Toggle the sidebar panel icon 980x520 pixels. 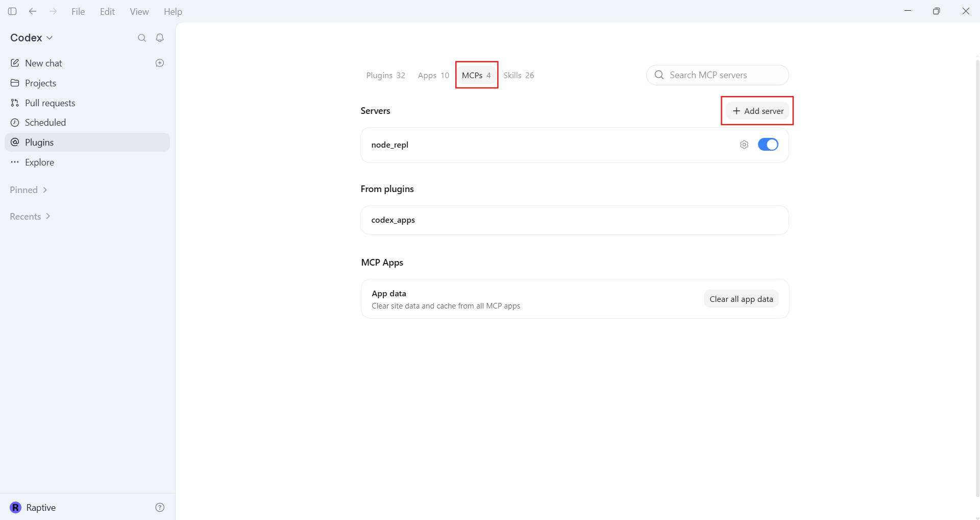[13, 11]
